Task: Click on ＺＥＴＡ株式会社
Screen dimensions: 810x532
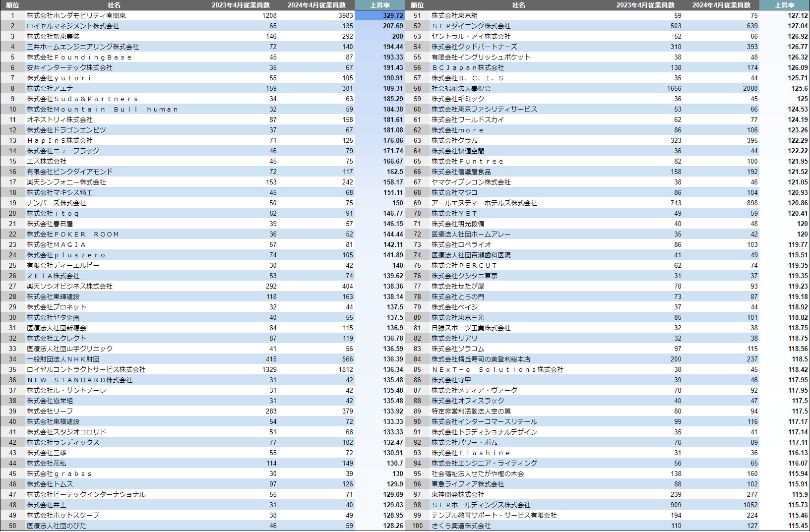Action: (53, 276)
